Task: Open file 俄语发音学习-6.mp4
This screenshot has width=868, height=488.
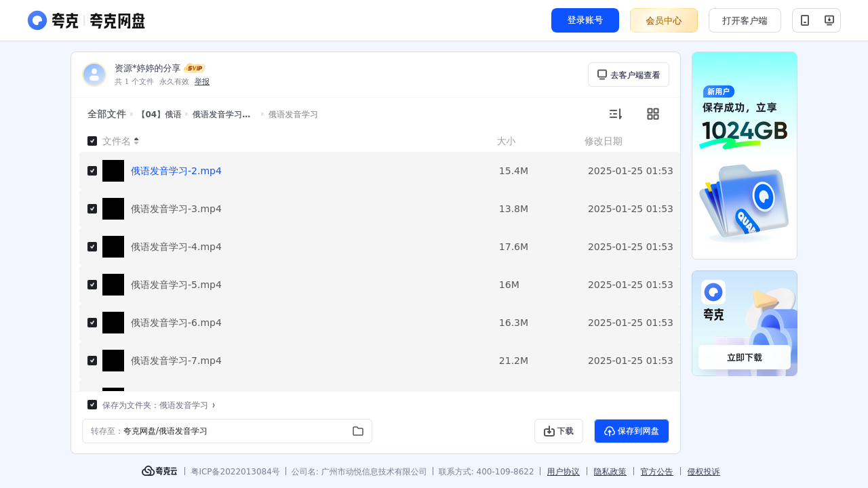Action: pos(176,323)
